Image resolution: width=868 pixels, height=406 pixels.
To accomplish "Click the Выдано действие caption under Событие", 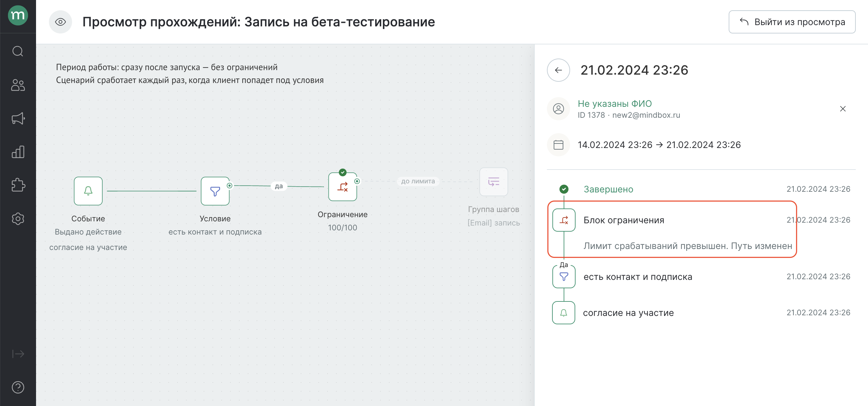I will pos(88,232).
